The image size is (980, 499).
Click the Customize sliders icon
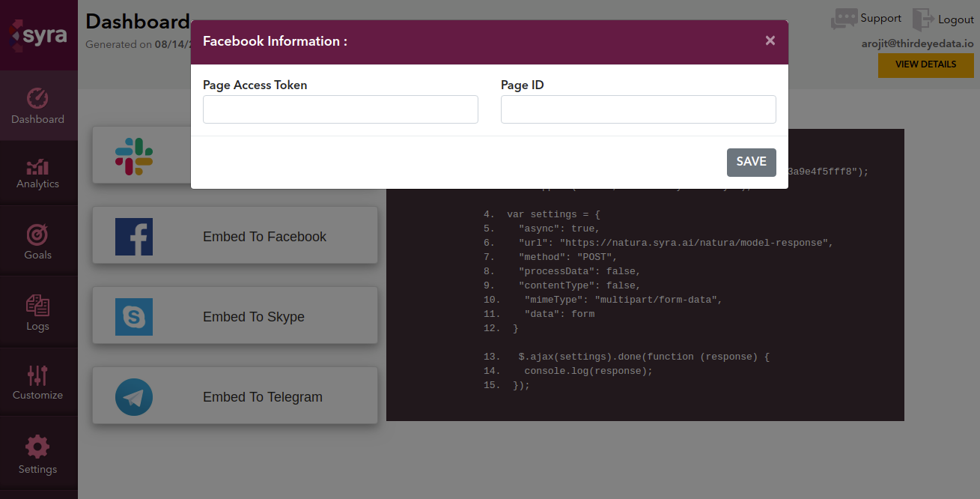click(x=37, y=375)
